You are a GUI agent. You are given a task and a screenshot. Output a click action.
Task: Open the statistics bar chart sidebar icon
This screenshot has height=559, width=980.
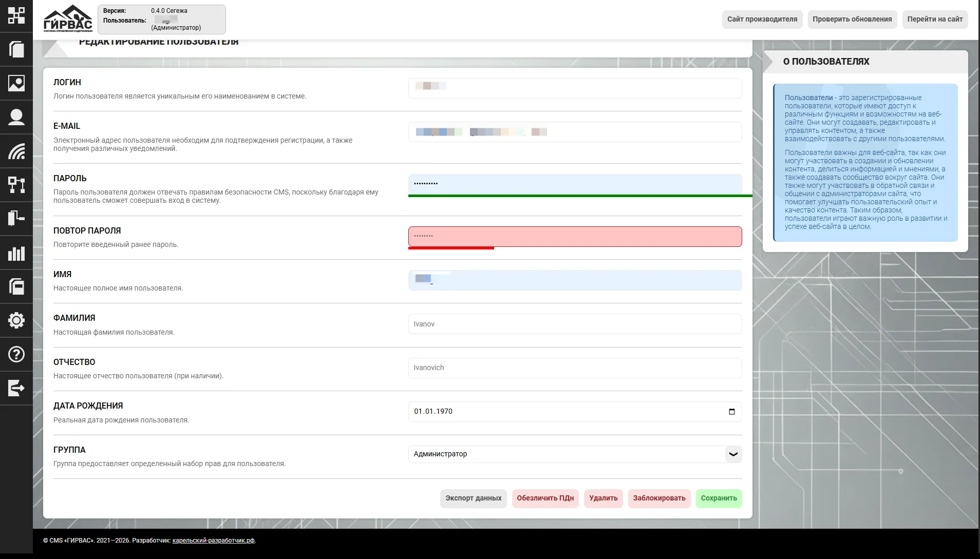pos(16,253)
